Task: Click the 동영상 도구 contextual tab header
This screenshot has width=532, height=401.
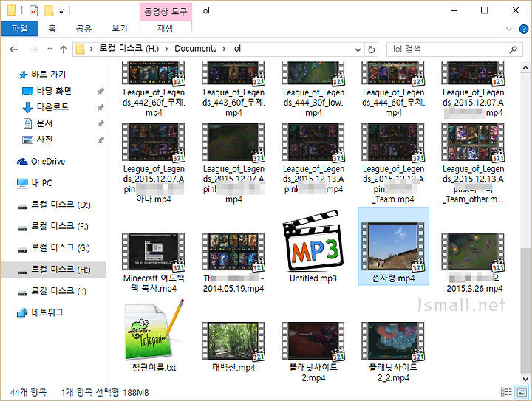Action: (166, 12)
